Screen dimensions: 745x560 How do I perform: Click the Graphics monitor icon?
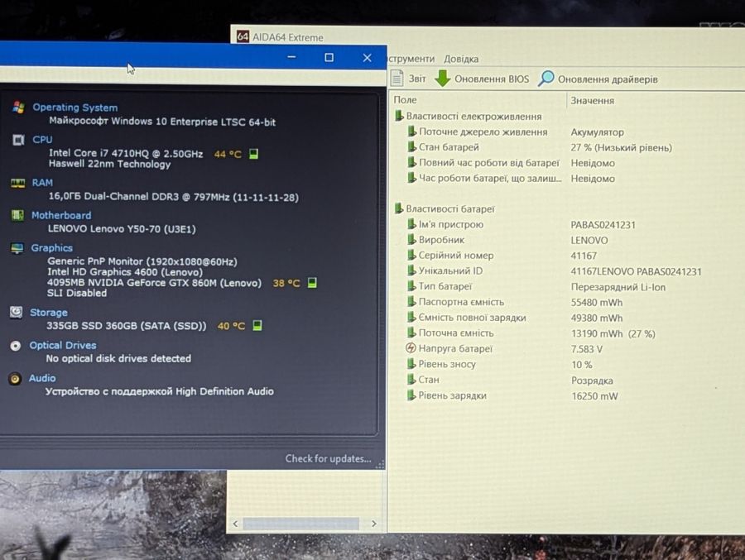point(17,248)
